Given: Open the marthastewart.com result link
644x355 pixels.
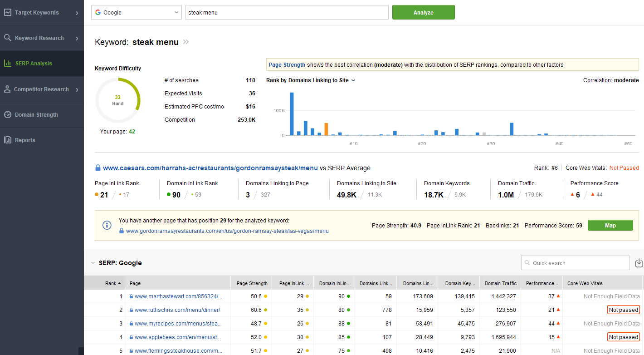Looking at the screenshot, I should coord(178,296).
